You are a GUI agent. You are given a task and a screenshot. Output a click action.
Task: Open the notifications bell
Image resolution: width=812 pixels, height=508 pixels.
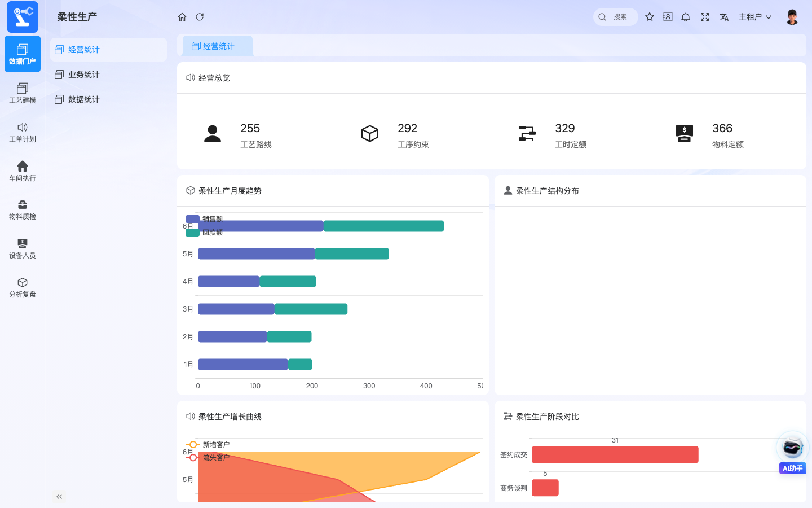[x=686, y=17]
